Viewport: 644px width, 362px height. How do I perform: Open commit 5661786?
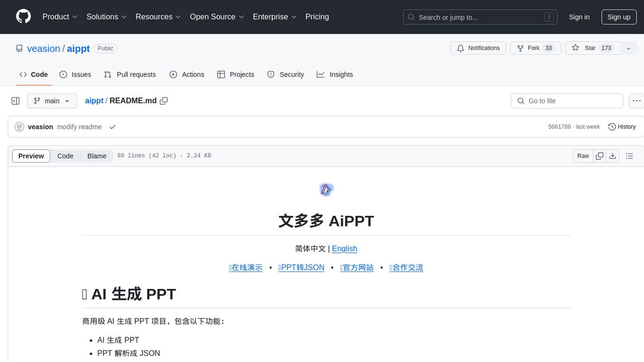tap(559, 127)
